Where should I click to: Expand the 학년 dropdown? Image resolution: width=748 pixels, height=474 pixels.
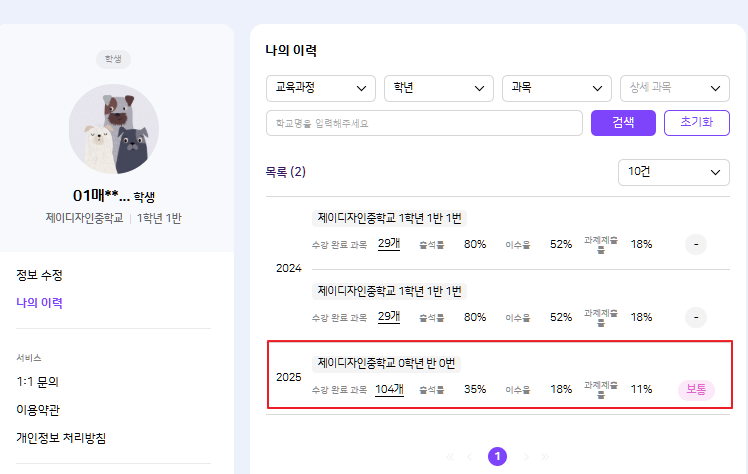pyautogui.click(x=438, y=88)
